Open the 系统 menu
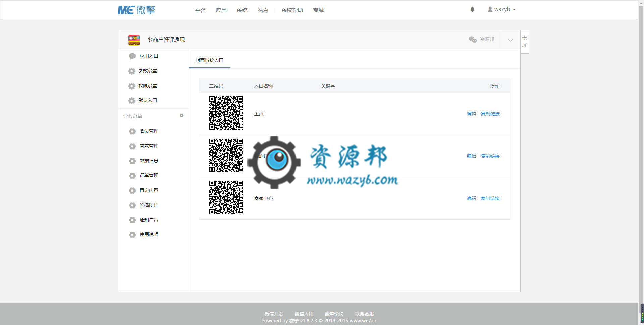644x325 pixels. [x=242, y=10]
